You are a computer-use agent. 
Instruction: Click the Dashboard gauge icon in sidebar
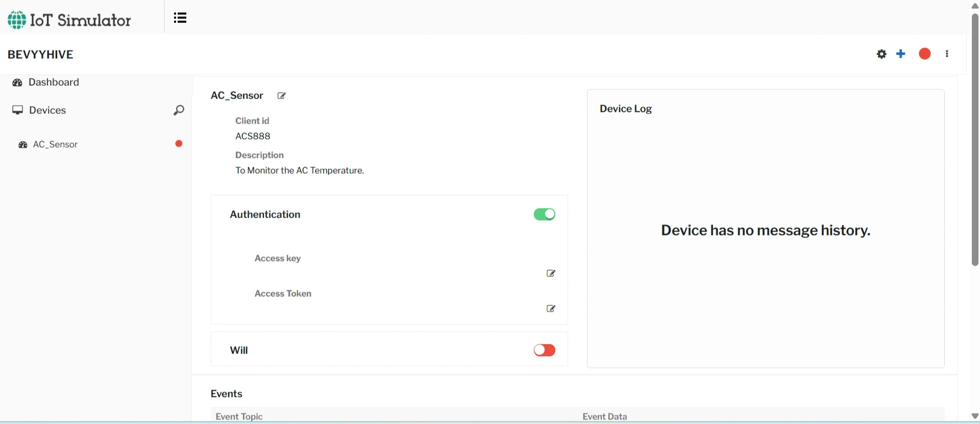[17, 82]
